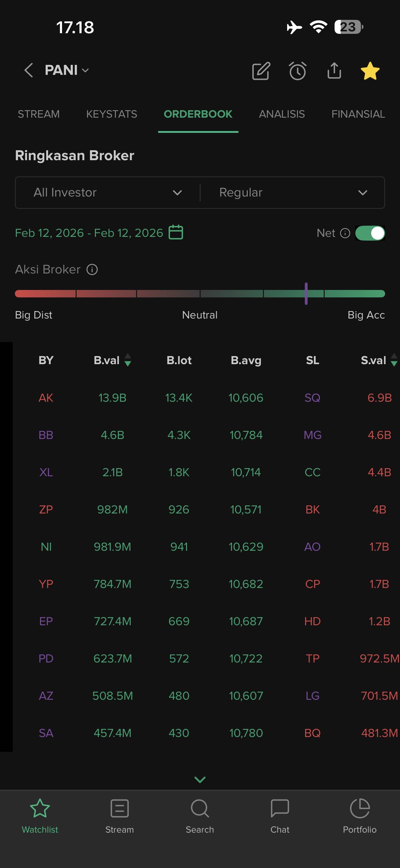Open the note edit icon
The height and width of the screenshot is (868, 400).
[261, 71]
